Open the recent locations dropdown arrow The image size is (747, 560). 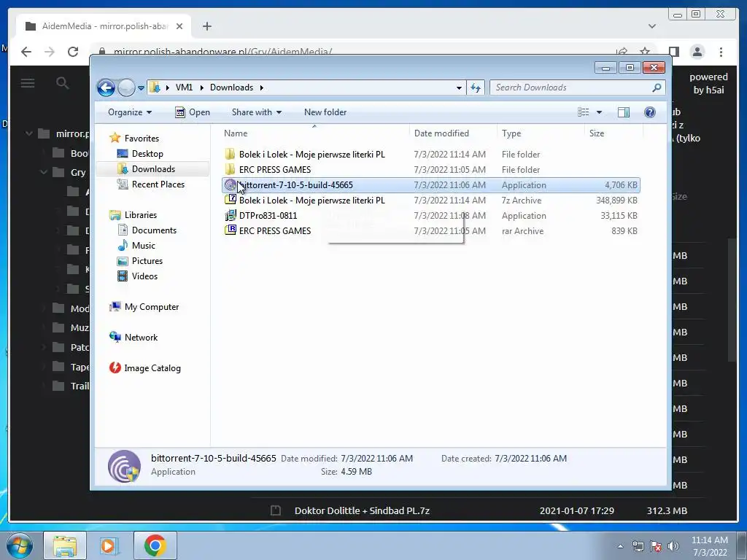coord(141,88)
